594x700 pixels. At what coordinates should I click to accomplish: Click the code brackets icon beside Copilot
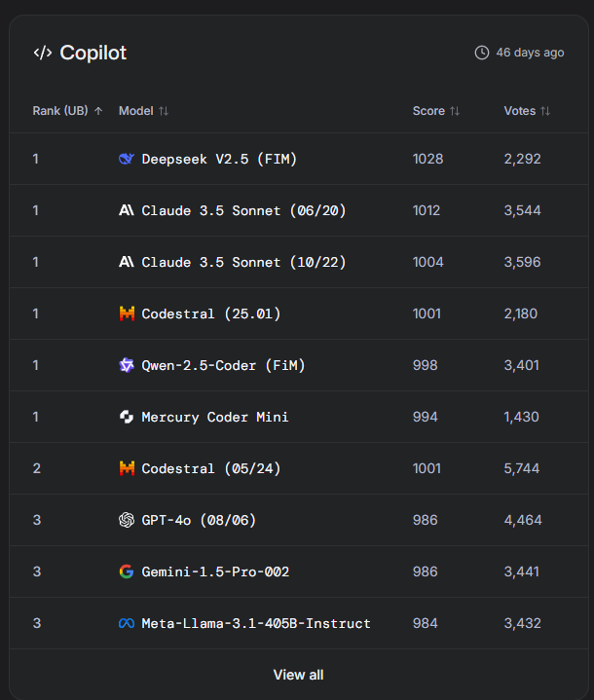pyautogui.click(x=43, y=53)
